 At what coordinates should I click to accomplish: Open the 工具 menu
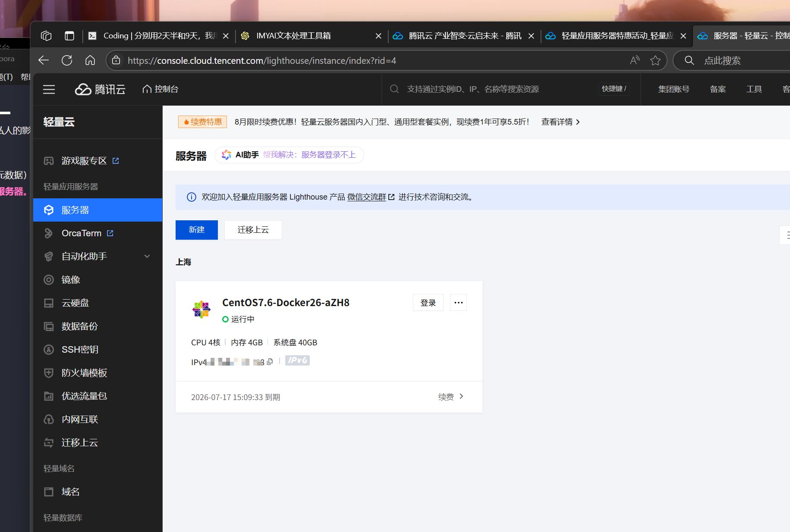(x=754, y=89)
